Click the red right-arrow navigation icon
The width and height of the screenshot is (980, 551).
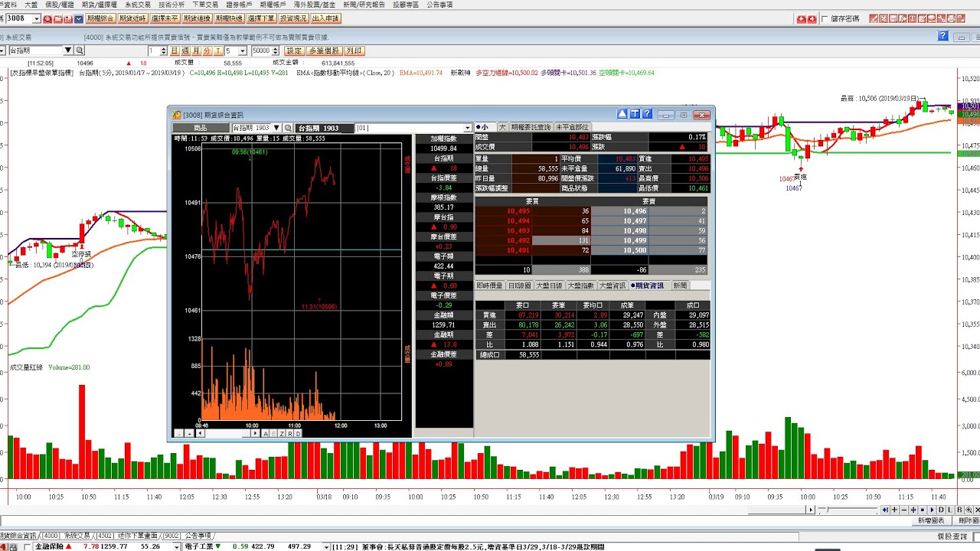[812, 18]
